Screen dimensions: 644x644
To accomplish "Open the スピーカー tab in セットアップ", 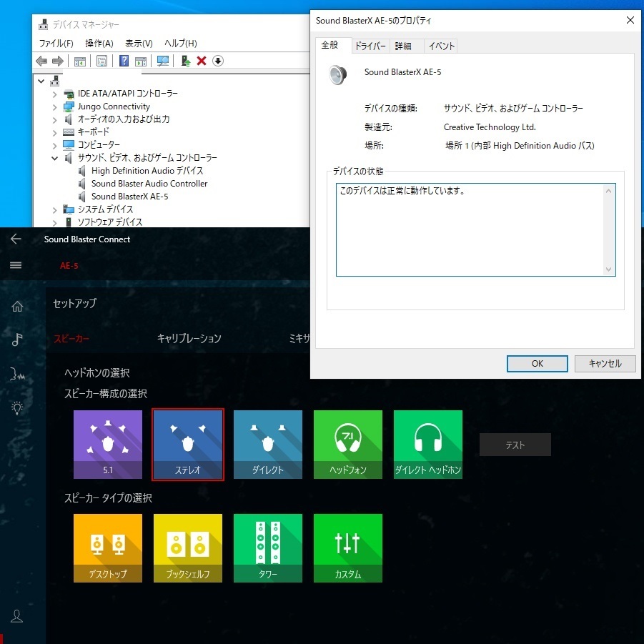I will (71, 338).
